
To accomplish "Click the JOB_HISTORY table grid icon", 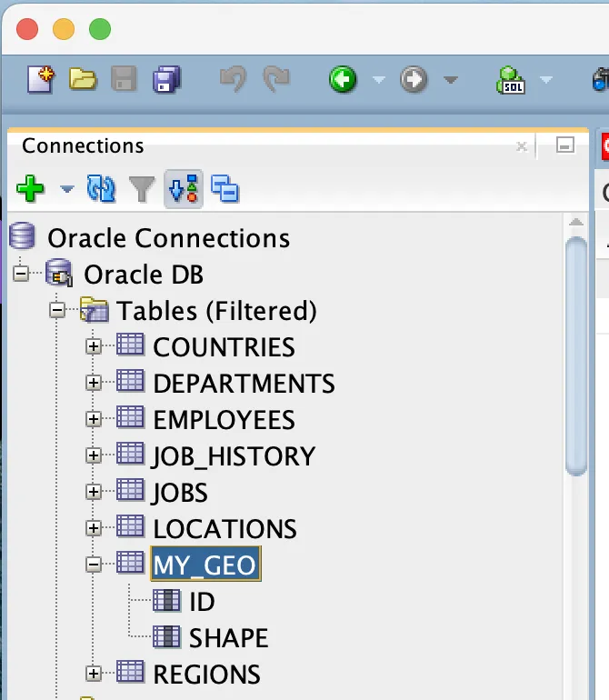I will (130, 454).
